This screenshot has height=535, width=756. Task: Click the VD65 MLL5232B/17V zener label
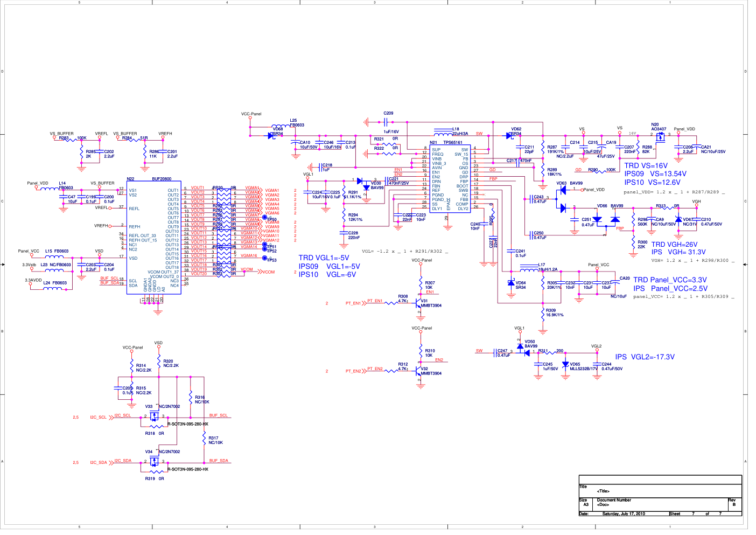(584, 367)
